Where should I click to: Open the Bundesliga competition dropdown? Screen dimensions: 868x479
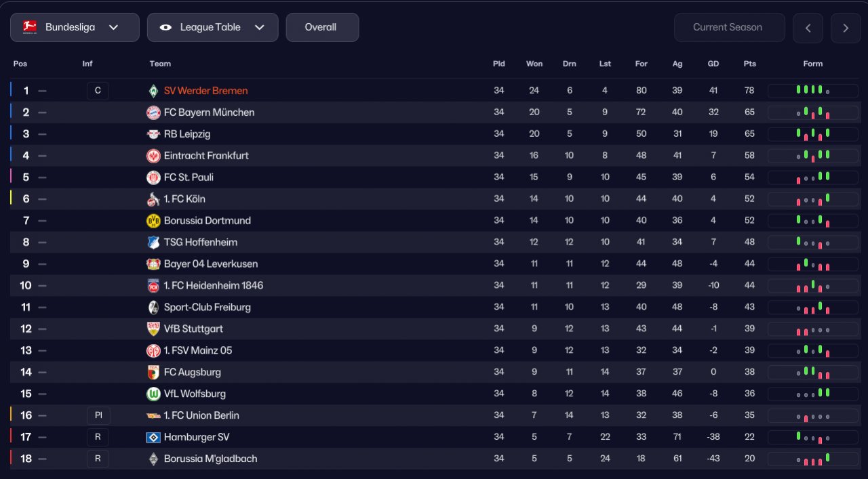coord(75,28)
